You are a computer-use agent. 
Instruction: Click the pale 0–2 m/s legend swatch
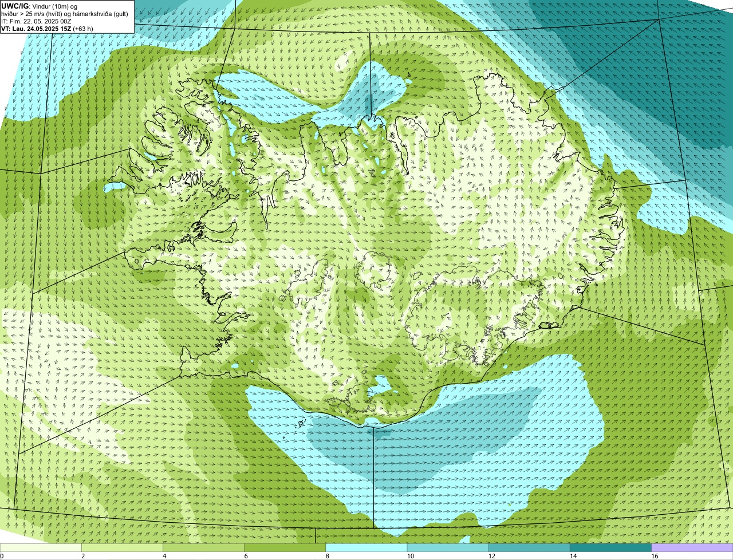pos(41,548)
